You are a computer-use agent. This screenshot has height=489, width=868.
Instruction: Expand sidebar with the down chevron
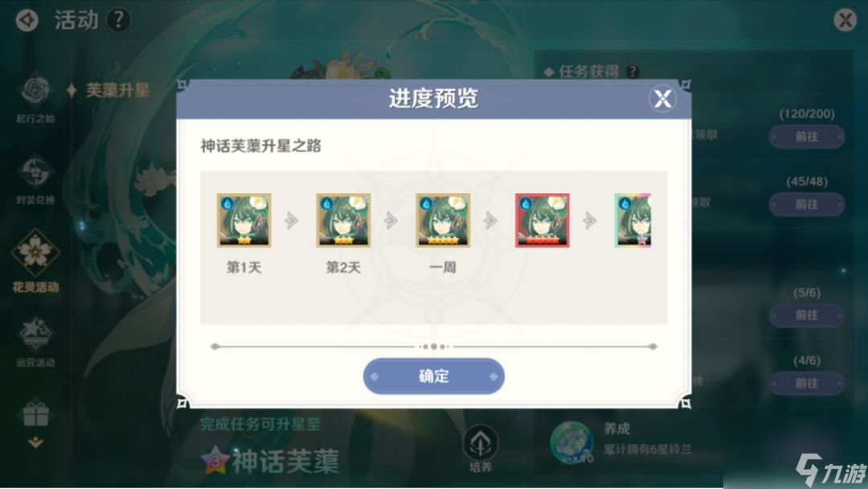click(x=35, y=442)
